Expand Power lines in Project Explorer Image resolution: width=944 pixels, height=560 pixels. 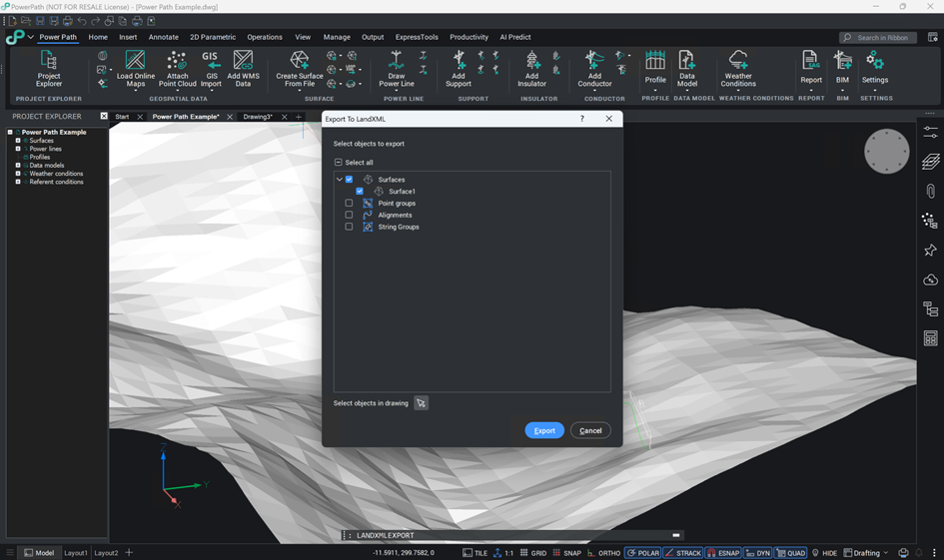pos(18,149)
